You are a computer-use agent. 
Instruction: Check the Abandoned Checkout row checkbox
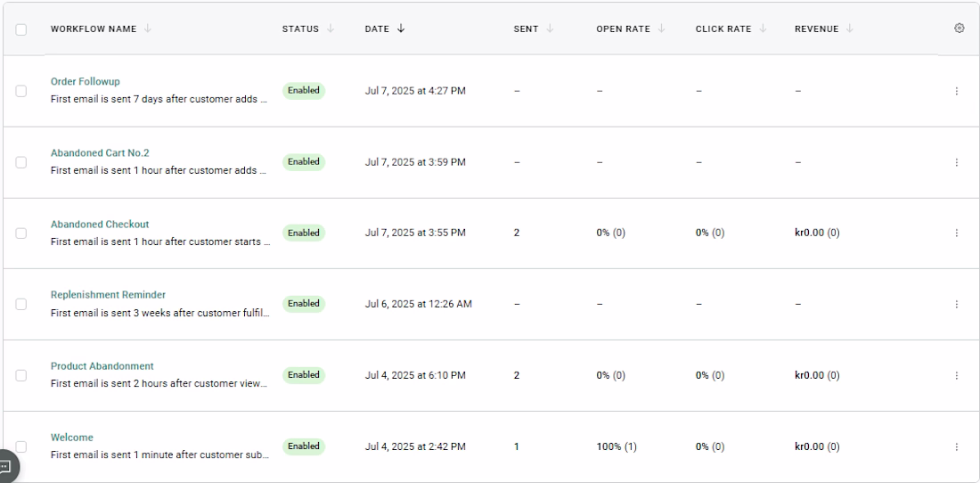(21, 233)
